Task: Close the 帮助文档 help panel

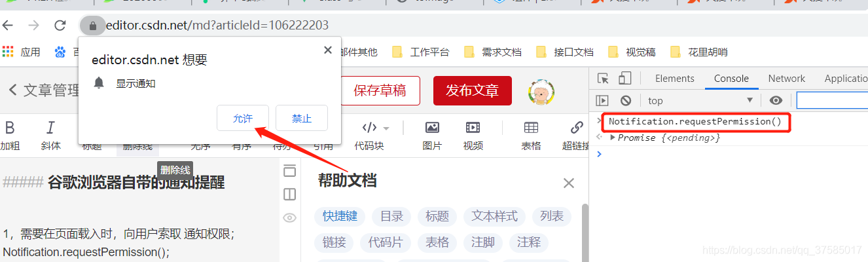Action: tap(569, 183)
